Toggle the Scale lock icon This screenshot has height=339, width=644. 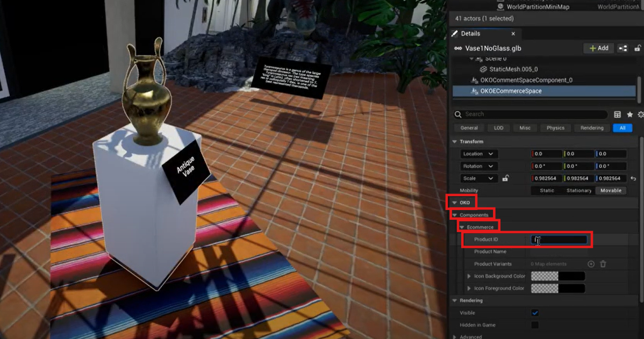coord(505,178)
